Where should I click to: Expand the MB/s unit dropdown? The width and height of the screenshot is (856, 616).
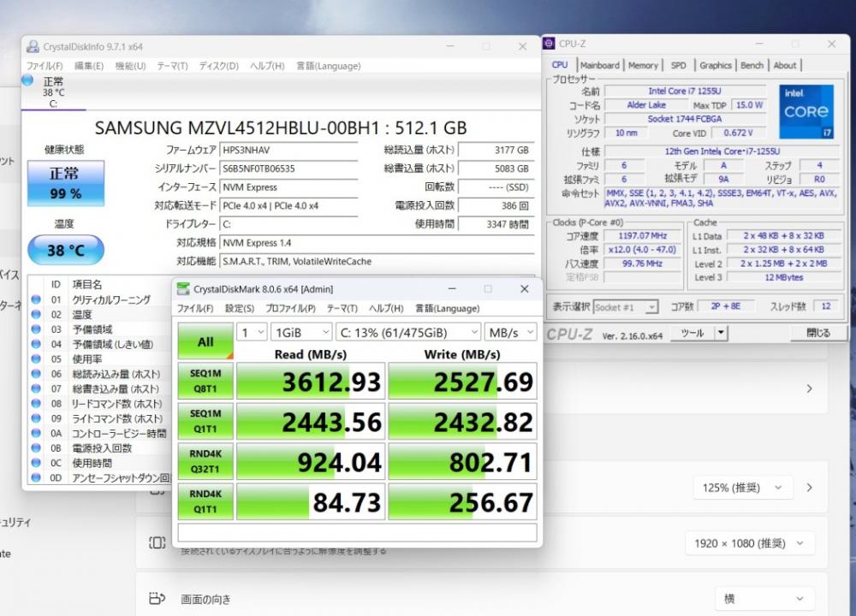(510, 332)
